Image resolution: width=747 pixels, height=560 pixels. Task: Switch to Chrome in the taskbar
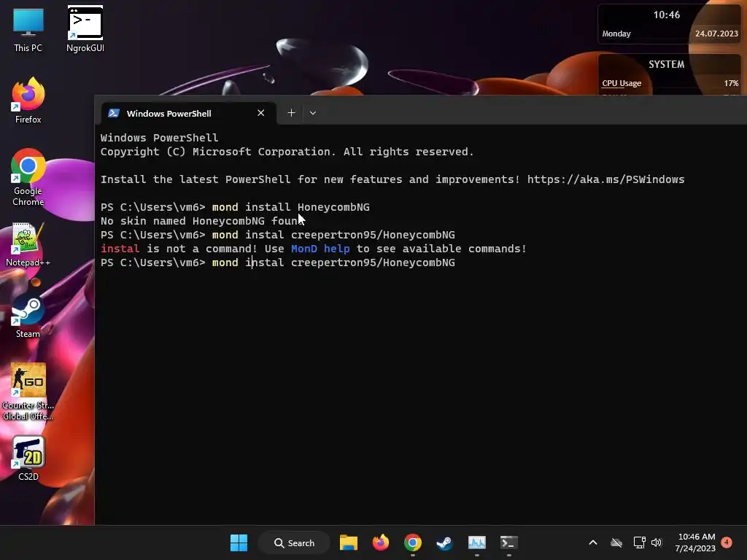(413, 542)
